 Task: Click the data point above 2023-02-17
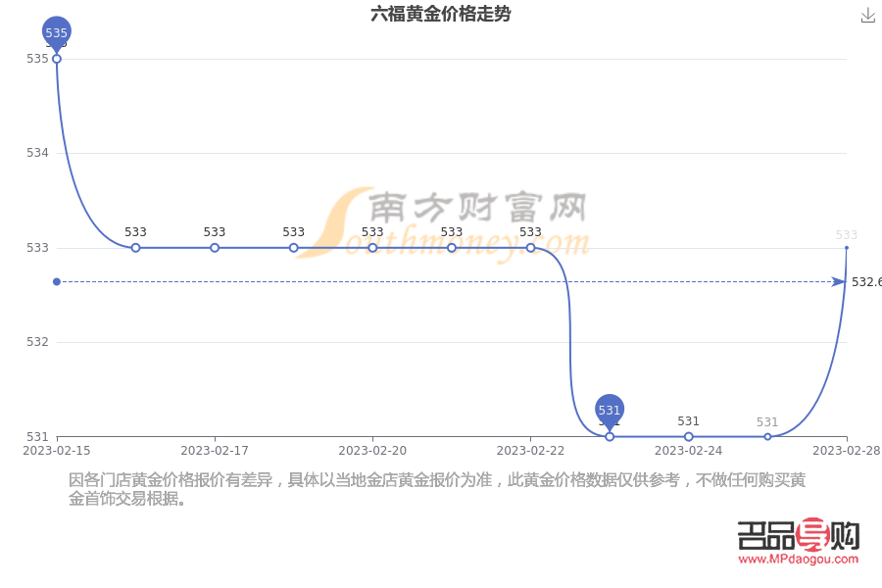[x=215, y=248]
